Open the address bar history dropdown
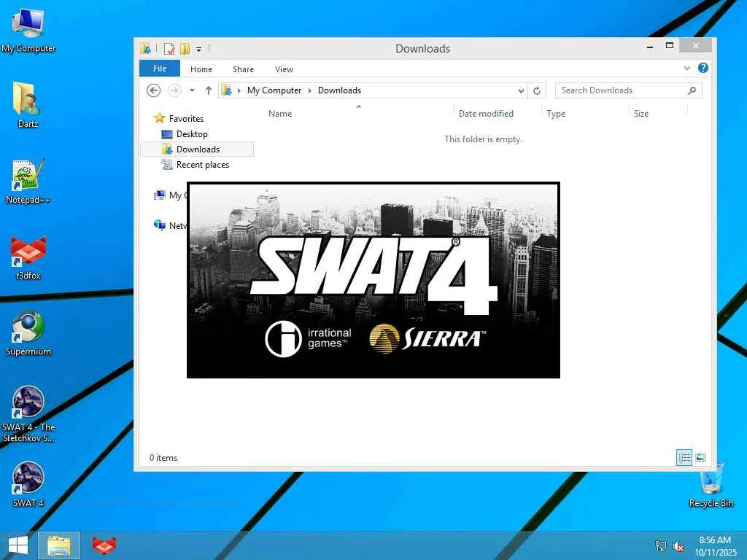 [521, 90]
